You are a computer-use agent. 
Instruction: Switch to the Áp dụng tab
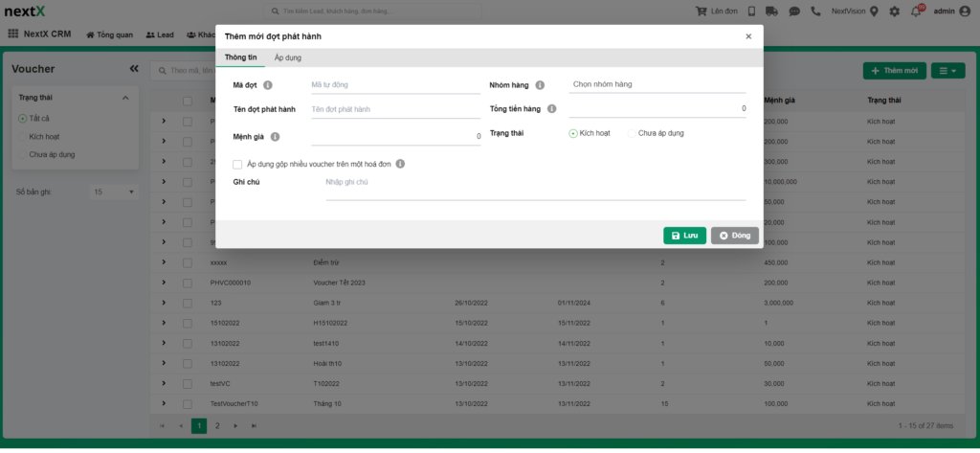[x=287, y=58]
